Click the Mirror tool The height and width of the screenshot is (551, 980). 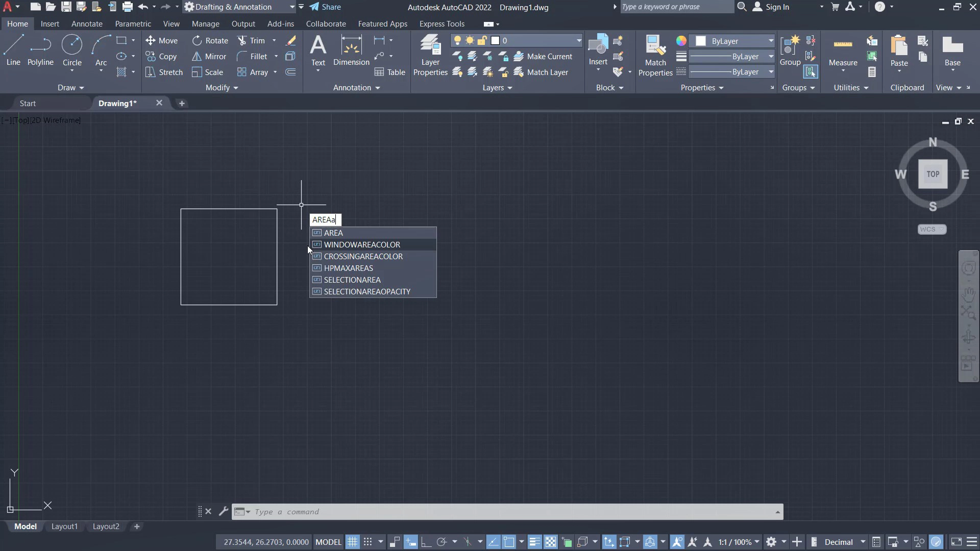pos(209,56)
